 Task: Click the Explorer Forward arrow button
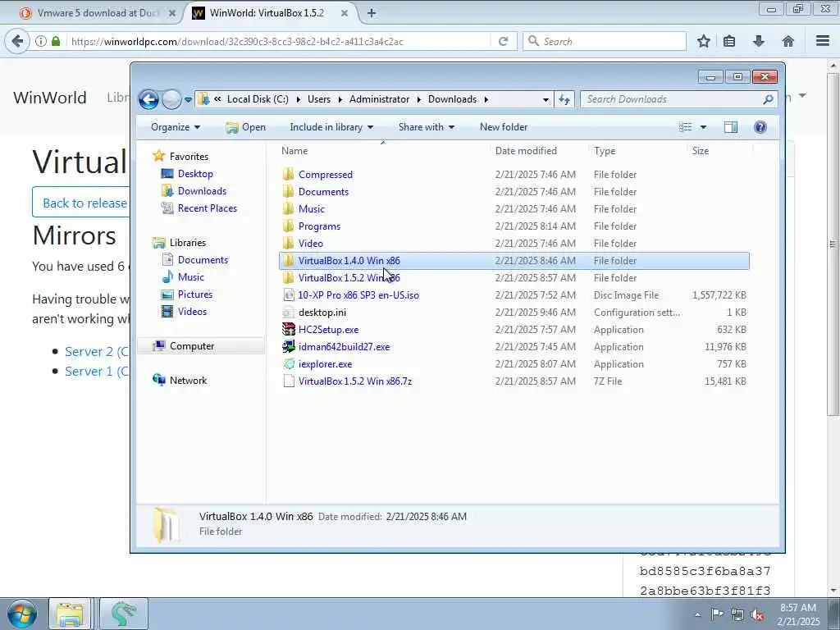pos(171,99)
